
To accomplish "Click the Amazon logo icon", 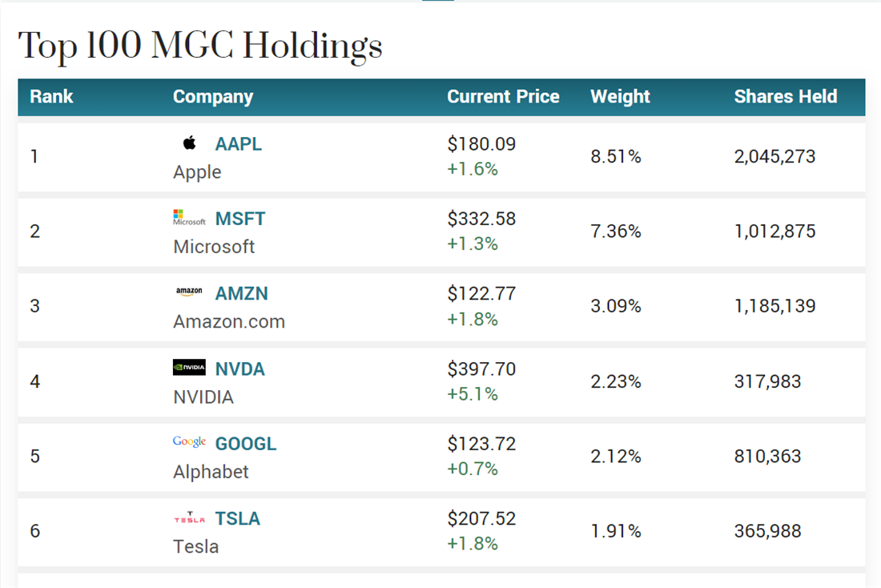I will pos(189,292).
